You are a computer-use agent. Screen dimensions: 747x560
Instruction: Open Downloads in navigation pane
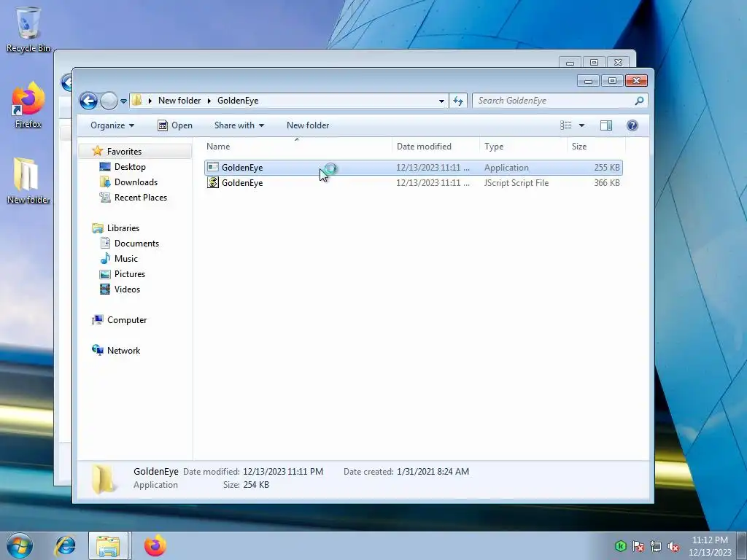(x=136, y=182)
